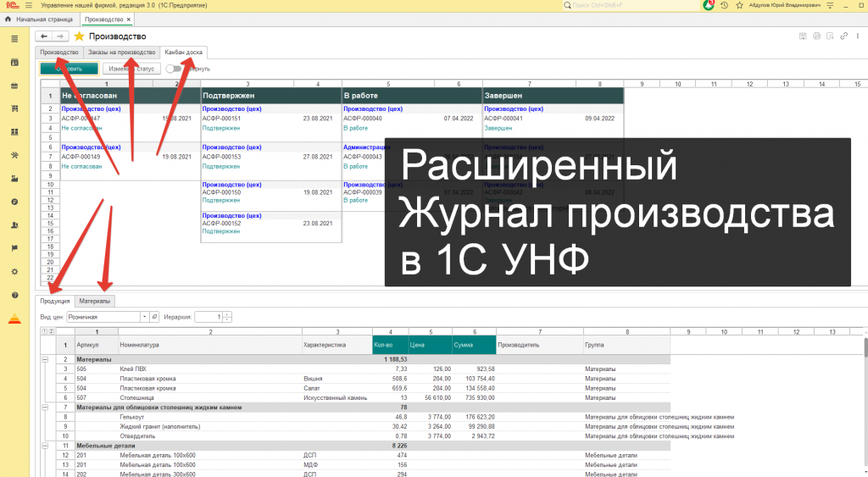This screenshot has height=477, width=868.
Task: Open the selected price type with the open button
Action: pyautogui.click(x=154, y=317)
